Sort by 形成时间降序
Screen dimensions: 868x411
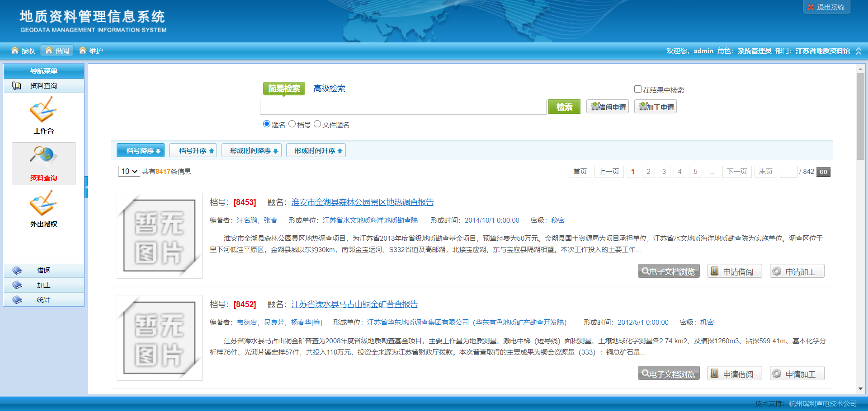click(x=251, y=150)
